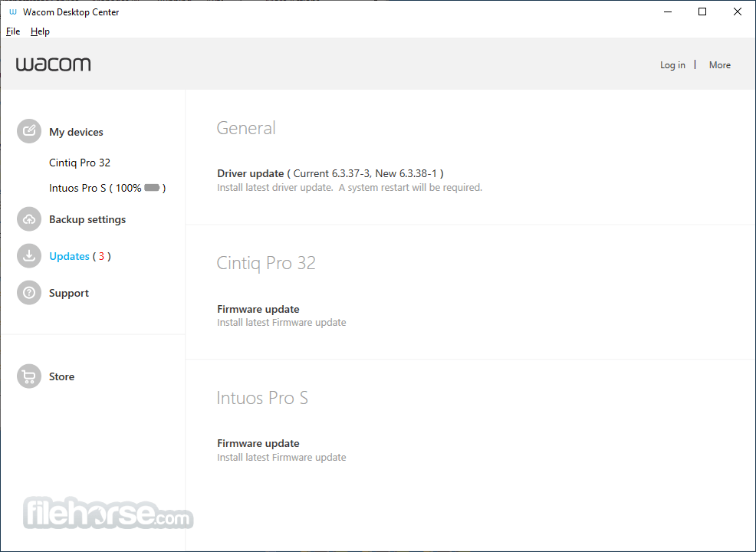This screenshot has width=756, height=552.
Task: Close the Wacom Desktop Center window
Action: tap(737, 12)
